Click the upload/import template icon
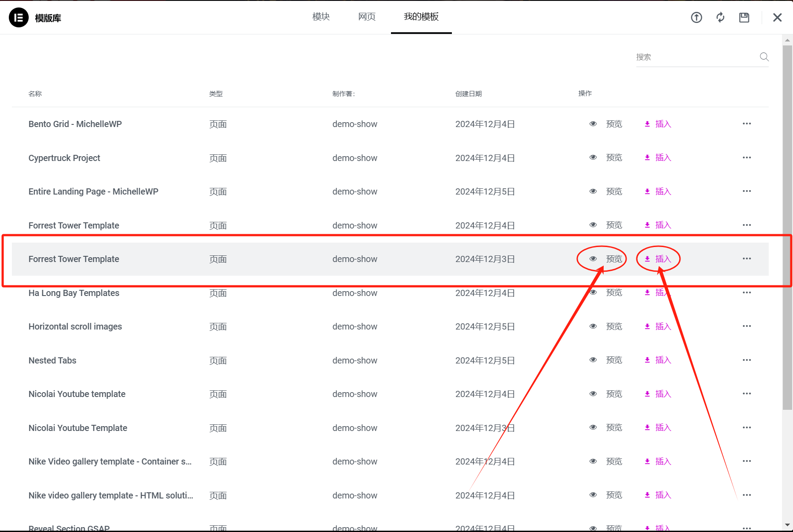Screen dimensions: 793x532 click(696, 18)
